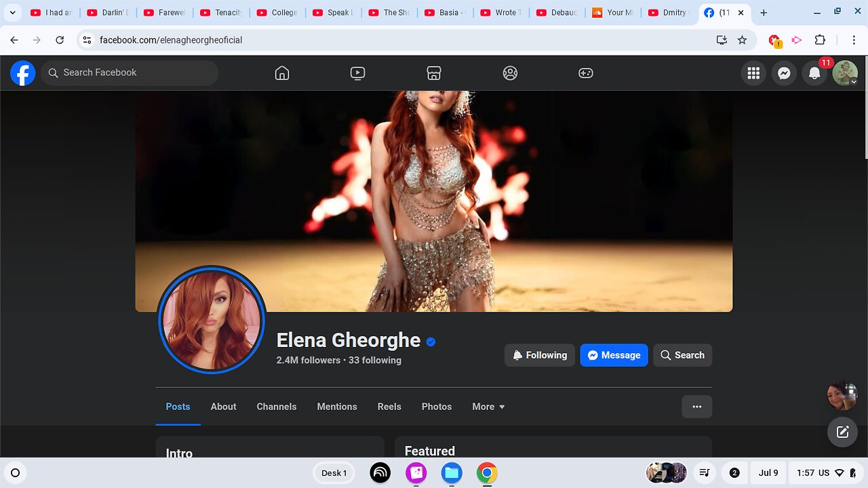Open the three-dot profile options button
Screen dimensions: 868x488
point(697,407)
